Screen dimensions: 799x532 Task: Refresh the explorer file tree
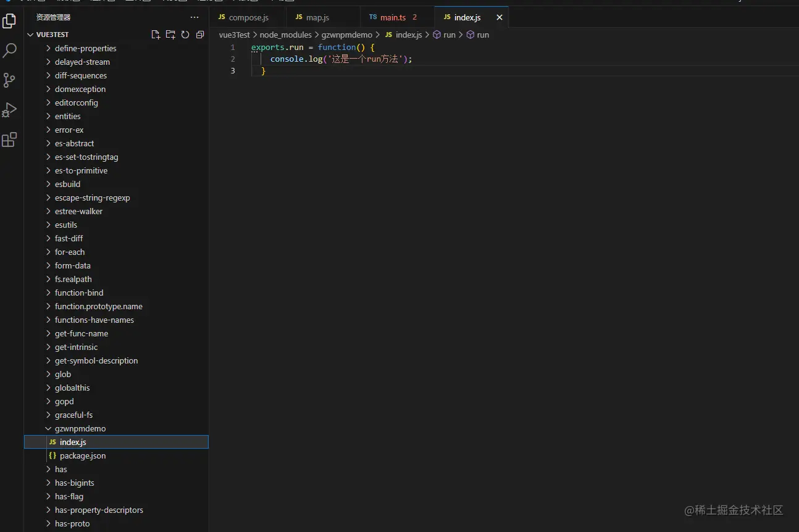coord(185,35)
